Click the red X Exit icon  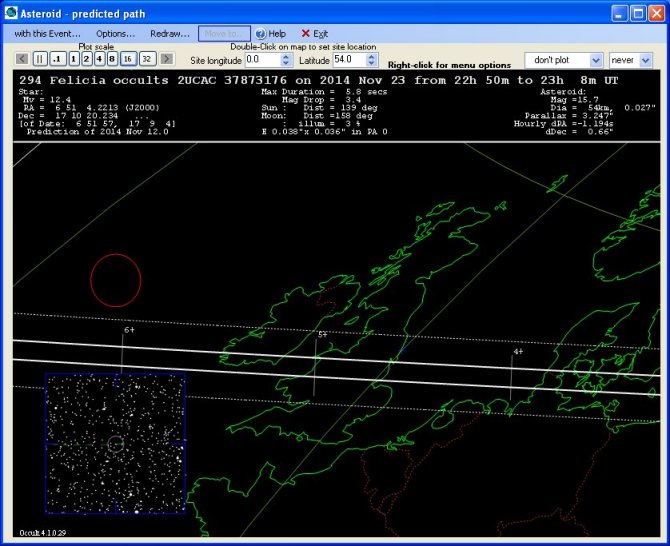click(306, 33)
